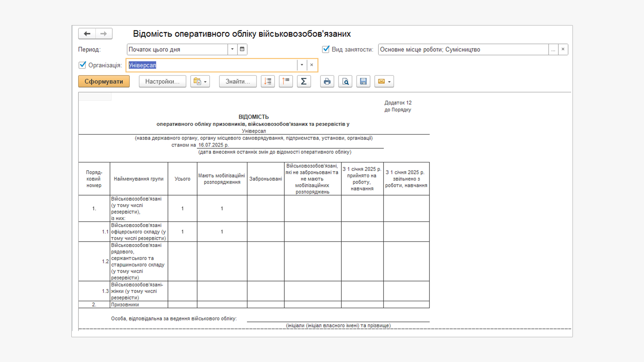Image resolution: width=644 pixels, height=362 pixels.
Task: Click the report variants icon button
Action: [200, 81]
